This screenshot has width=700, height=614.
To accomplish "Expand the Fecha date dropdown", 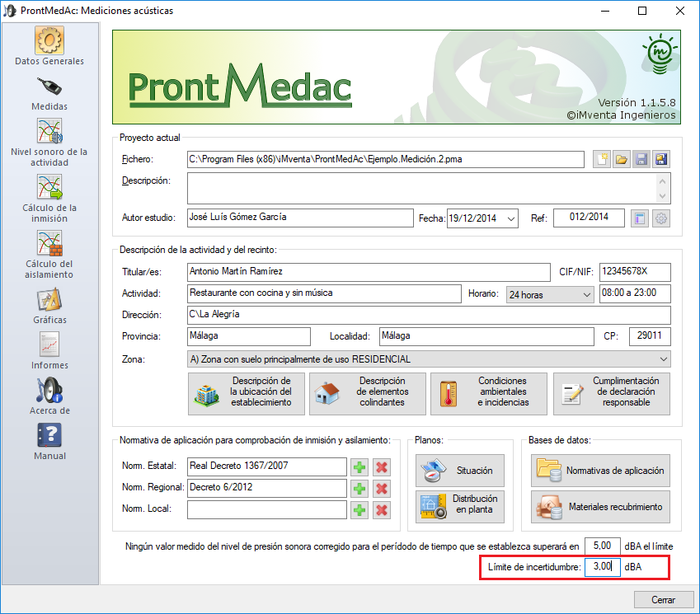I will (511, 218).
